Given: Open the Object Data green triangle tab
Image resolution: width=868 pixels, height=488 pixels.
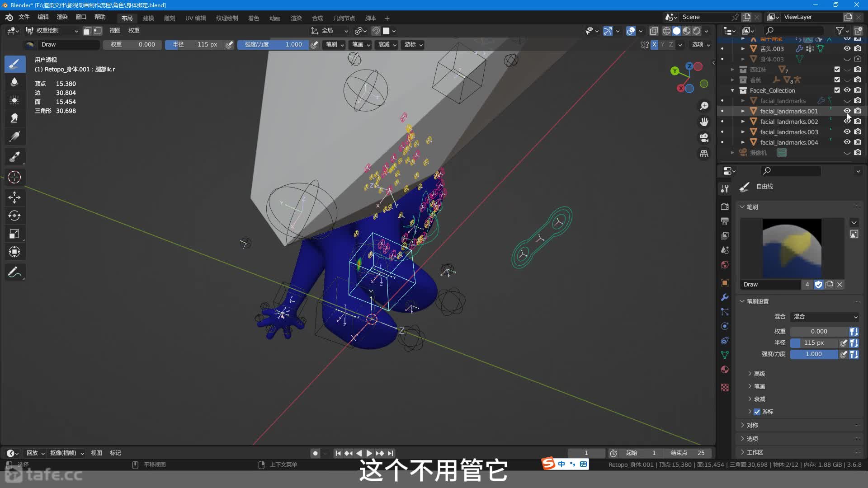Looking at the screenshot, I should 725,355.
